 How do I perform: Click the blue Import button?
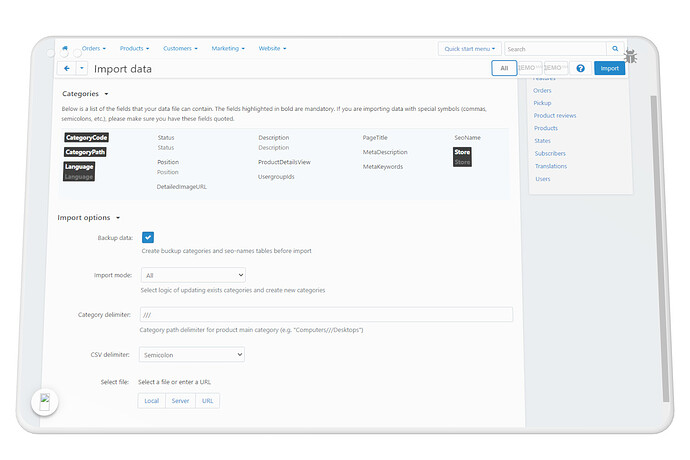[x=609, y=68]
